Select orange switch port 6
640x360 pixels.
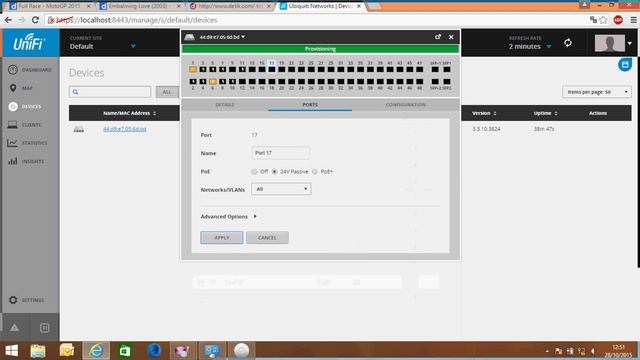coord(213,82)
